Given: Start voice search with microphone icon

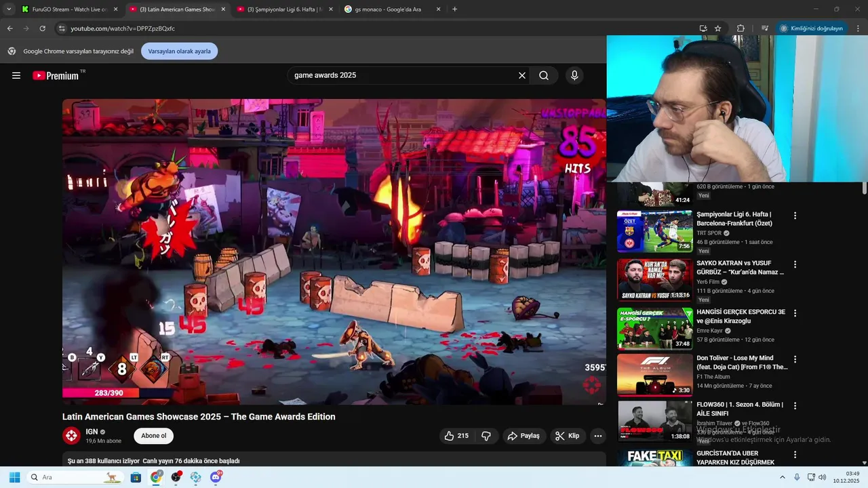Looking at the screenshot, I should pyautogui.click(x=574, y=75).
